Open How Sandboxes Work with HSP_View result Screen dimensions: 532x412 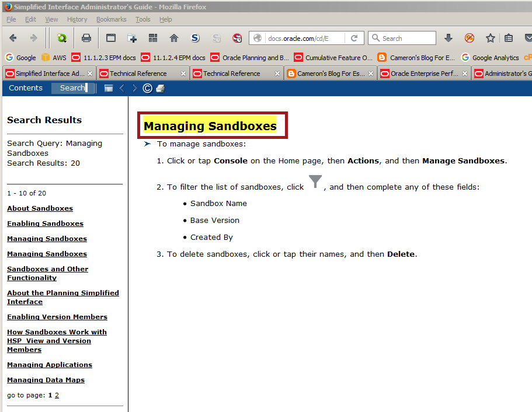(57, 341)
